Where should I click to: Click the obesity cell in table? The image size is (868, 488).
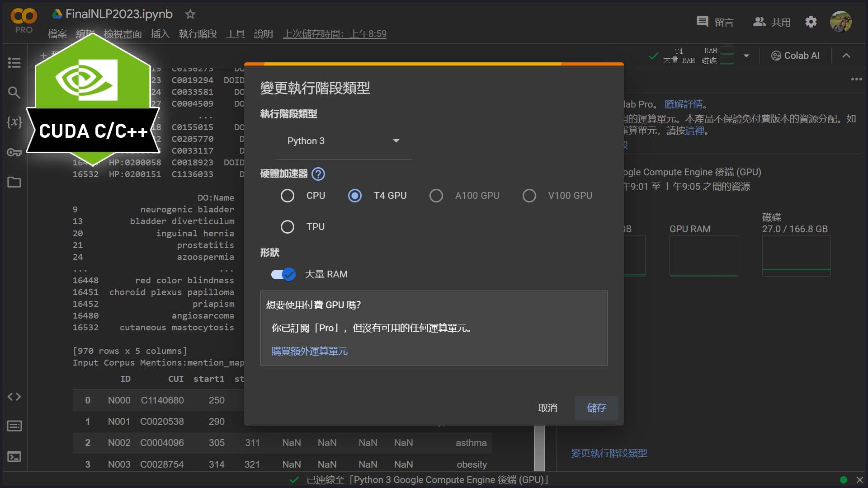(x=472, y=465)
